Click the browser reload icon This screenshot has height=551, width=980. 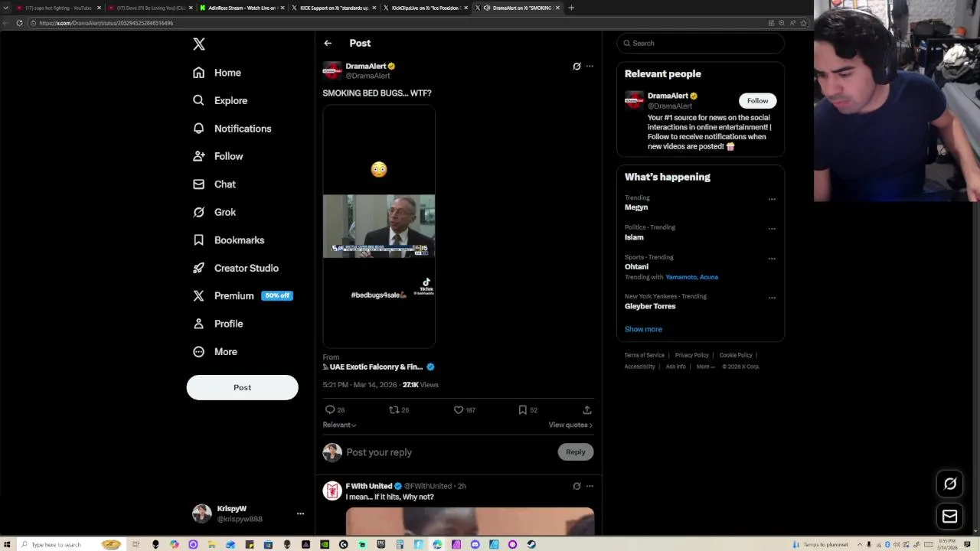(x=19, y=23)
